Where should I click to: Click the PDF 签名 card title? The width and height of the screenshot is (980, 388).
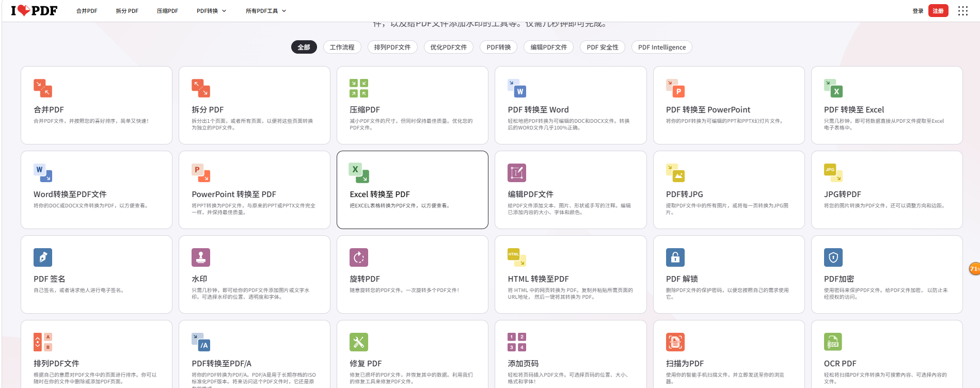(49, 279)
